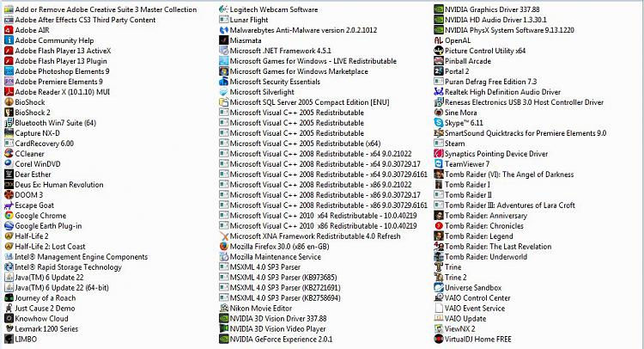Click the Miasmata icon
Image resolution: width=644 pixels, height=349 pixels.
tap(223, 40)
